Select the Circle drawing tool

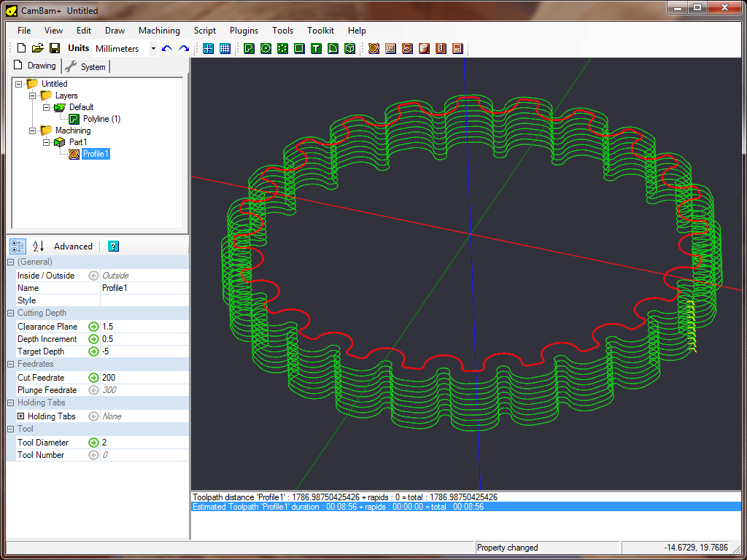(x=266, y=48)
